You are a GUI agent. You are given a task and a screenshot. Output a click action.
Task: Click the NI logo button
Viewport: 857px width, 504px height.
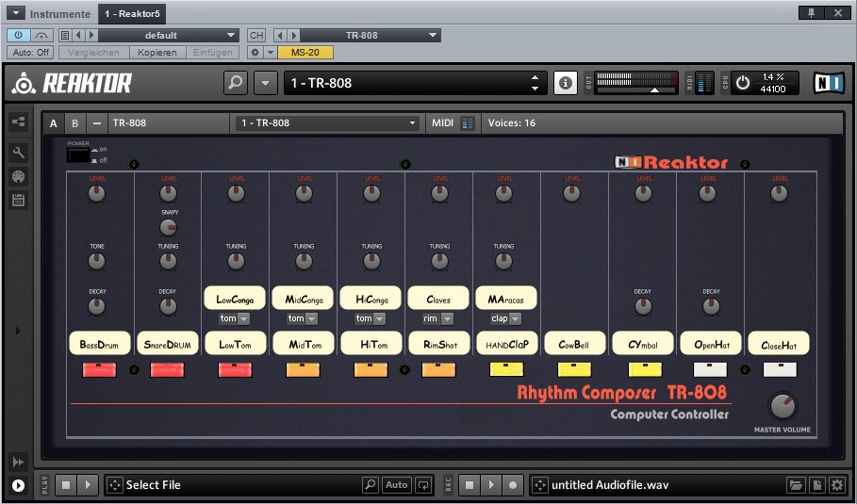(x=828, y=83)
